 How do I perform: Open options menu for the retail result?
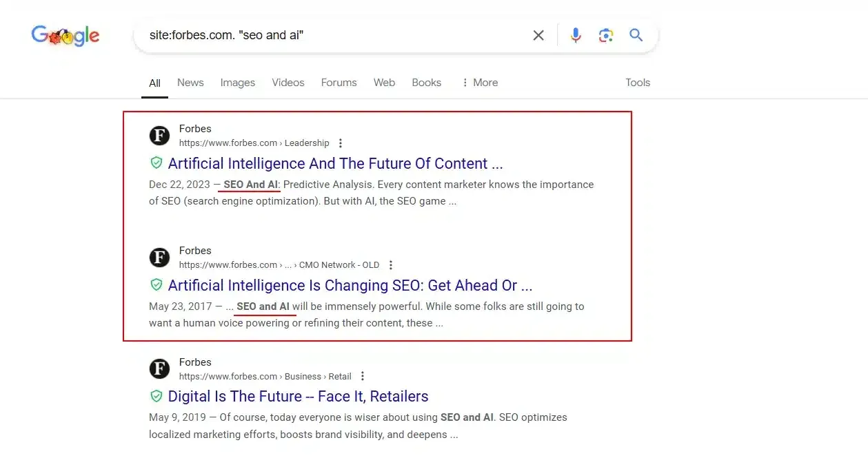click(362, 376)
